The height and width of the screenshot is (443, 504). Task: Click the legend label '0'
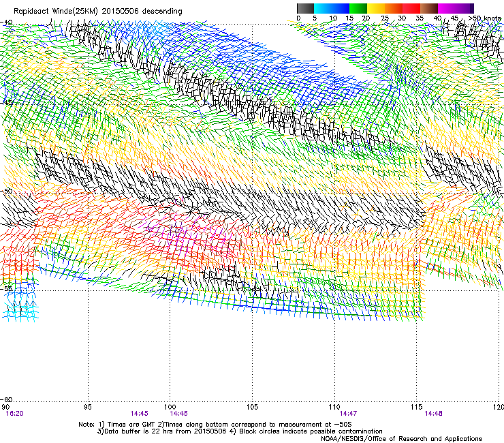click(298, 18)
